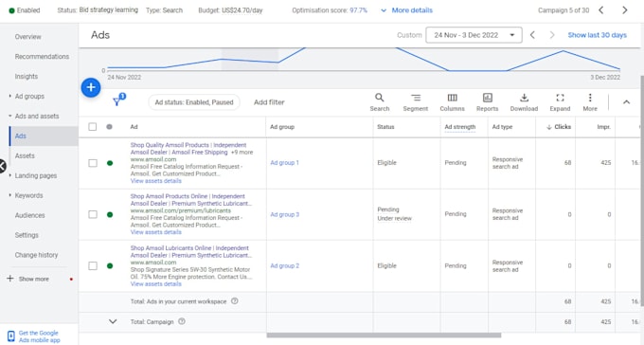Click Add filter

(269, 102)
